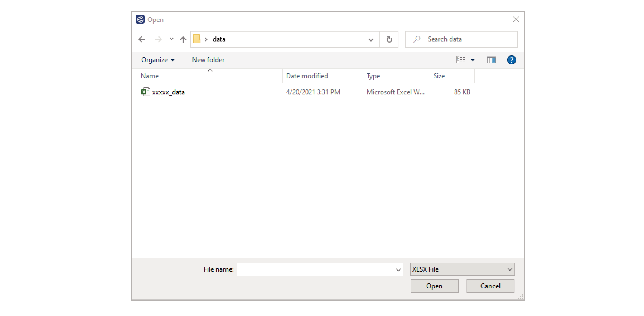
Task: Click the 85 KB size cell
Action: (x=462, y=92)
